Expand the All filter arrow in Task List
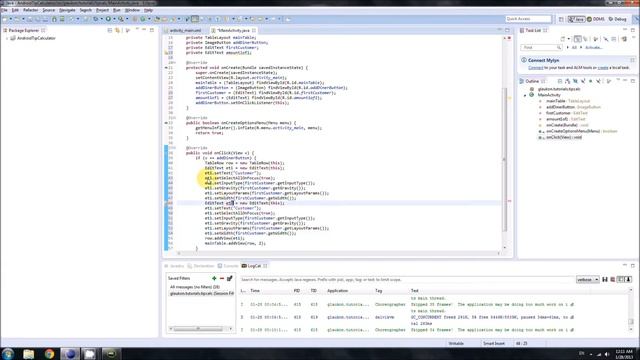The image size is (640, 360). 568,47
